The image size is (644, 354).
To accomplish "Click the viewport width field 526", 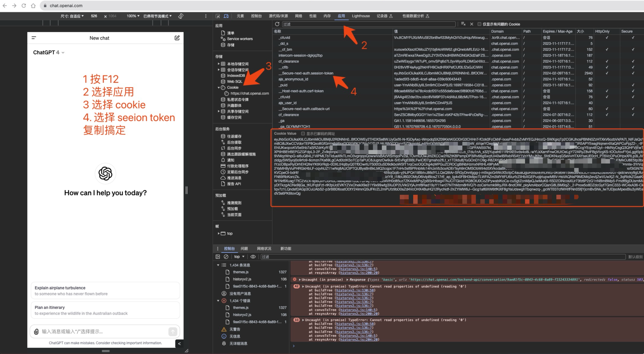I will (94, 16).
